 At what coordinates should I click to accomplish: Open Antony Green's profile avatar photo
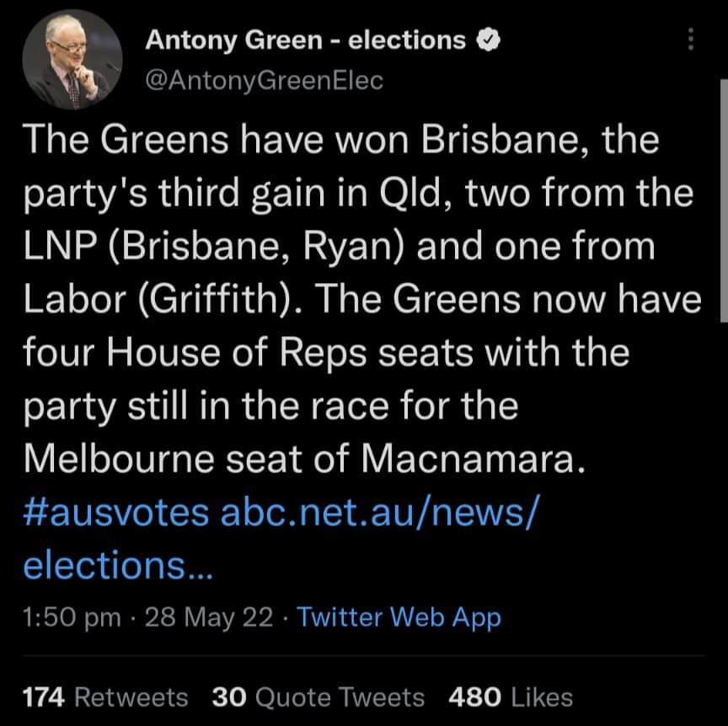point(72,61)
